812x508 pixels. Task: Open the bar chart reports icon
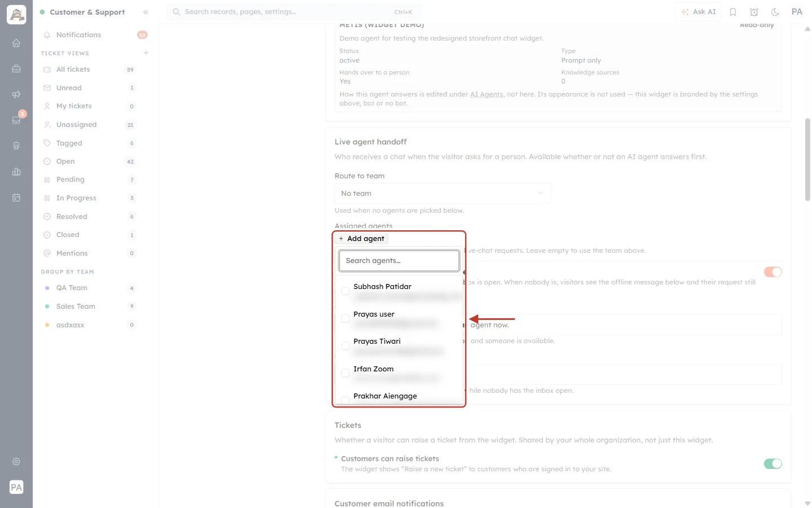pos(16,172)
